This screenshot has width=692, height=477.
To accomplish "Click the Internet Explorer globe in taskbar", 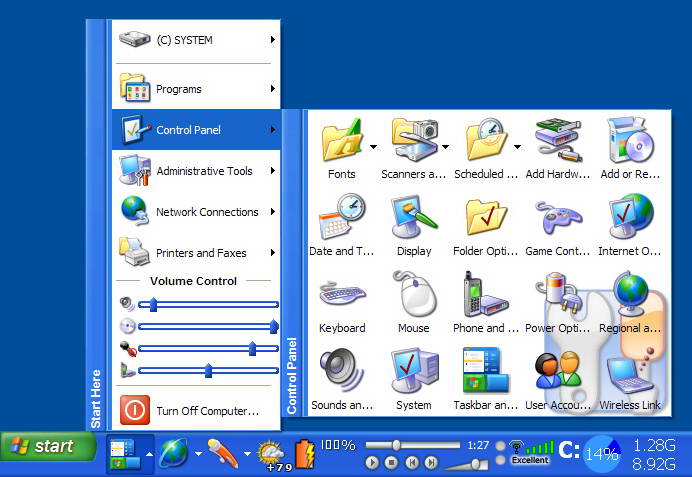I will click(x=173, y=453).
